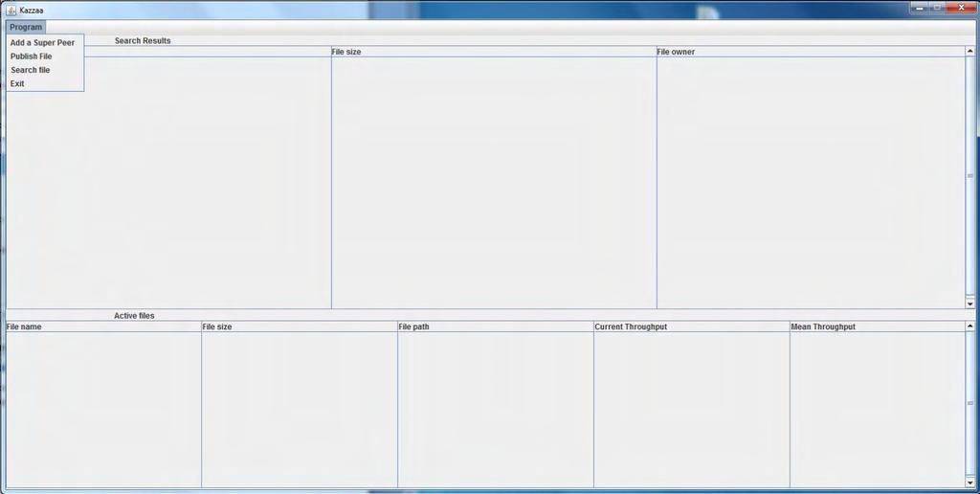Choose Exit from the Program menu

pos(45,84)
